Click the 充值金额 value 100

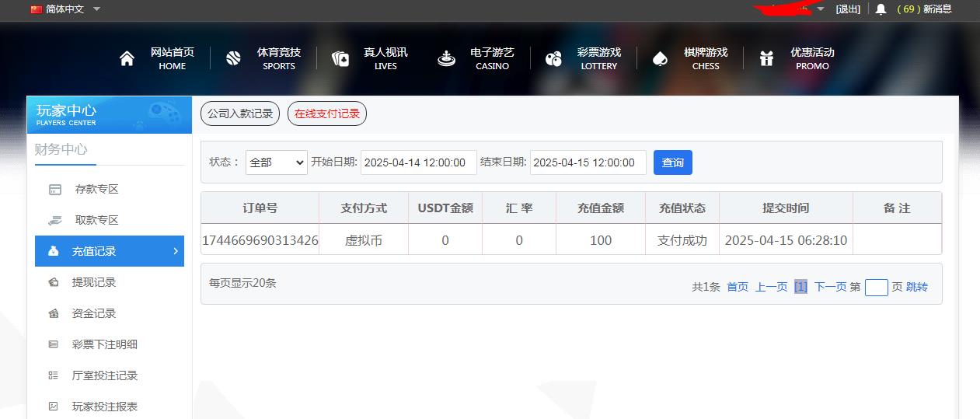click(601, 240)
